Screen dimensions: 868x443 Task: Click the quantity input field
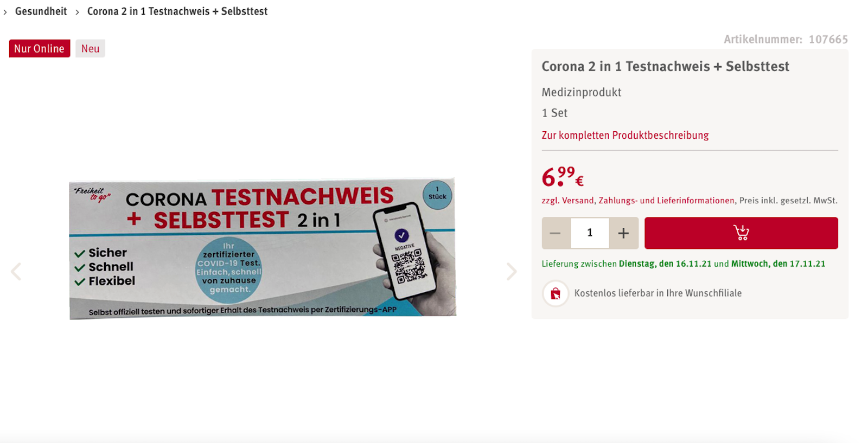pyautogui.click(x=590, y=233)
